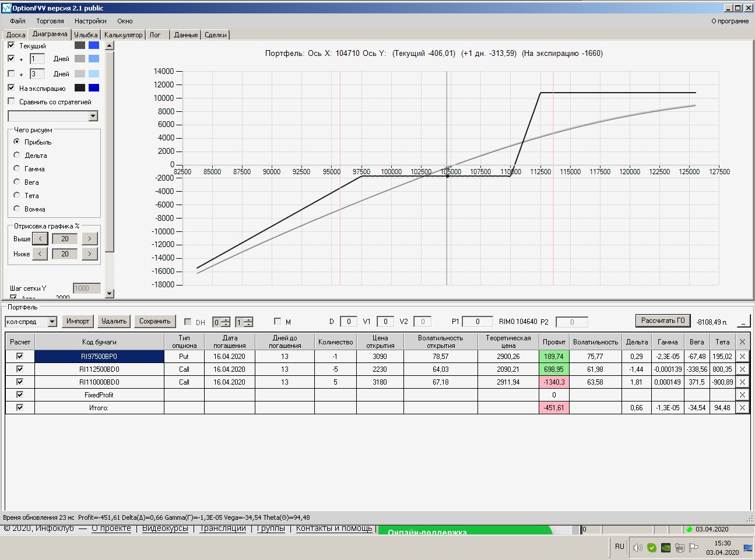Viewport: 755px width, 560px height.
Task: Click the Сохранить button
Action: tap(155, 321)
